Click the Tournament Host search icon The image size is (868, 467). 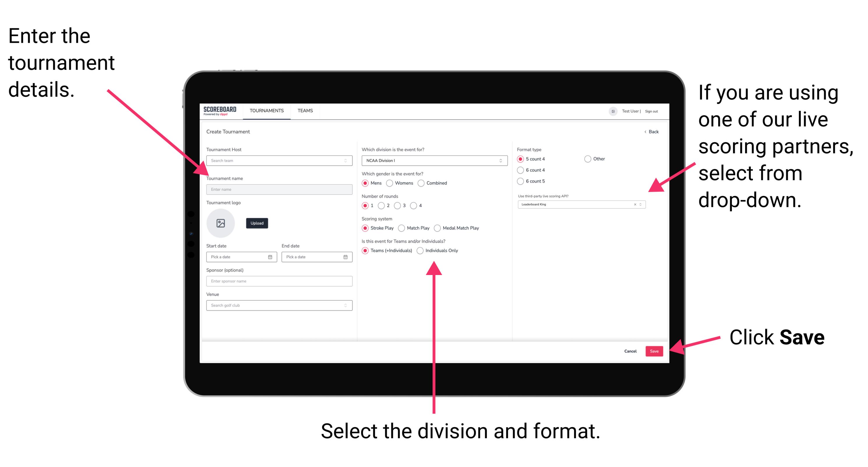coord(345,161)
